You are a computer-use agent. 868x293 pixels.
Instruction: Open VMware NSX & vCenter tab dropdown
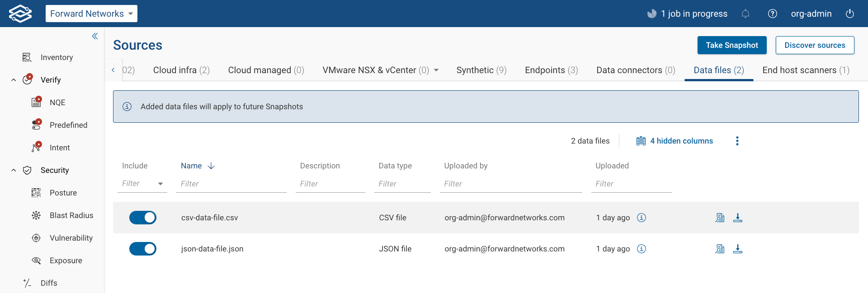click(x=436, y=70)
